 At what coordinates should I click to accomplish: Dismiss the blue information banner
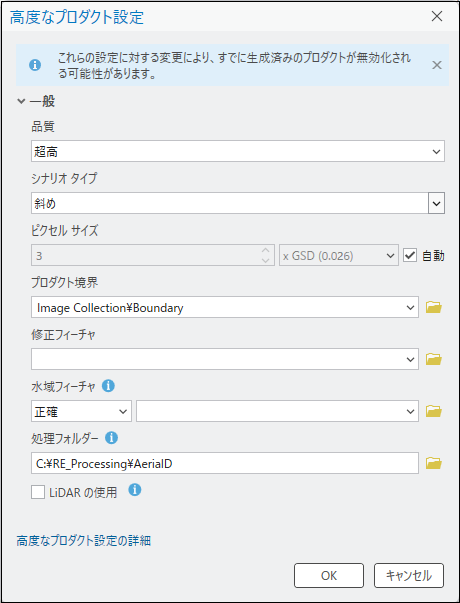coord(437,65)
